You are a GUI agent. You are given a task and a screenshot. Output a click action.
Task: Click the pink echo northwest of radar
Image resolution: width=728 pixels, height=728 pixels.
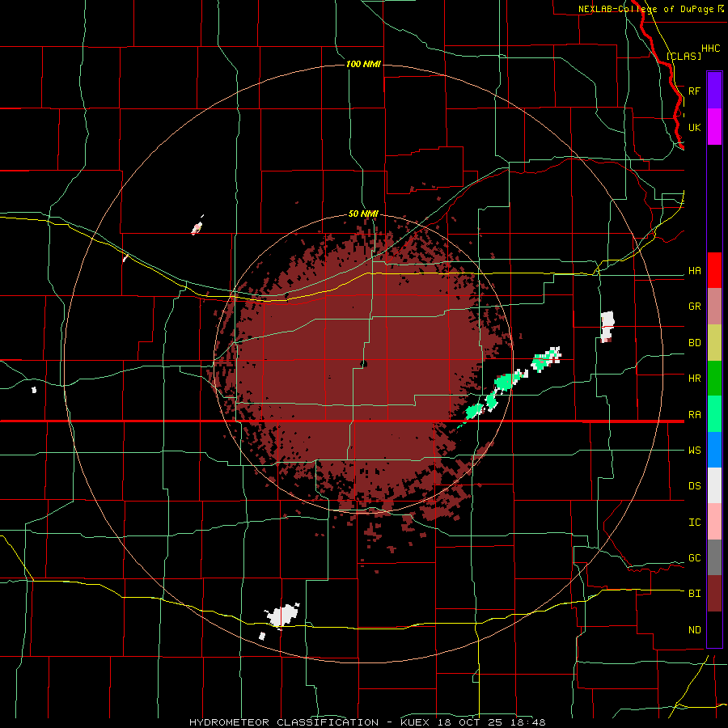pyautogui.click(x=197, y=227)
